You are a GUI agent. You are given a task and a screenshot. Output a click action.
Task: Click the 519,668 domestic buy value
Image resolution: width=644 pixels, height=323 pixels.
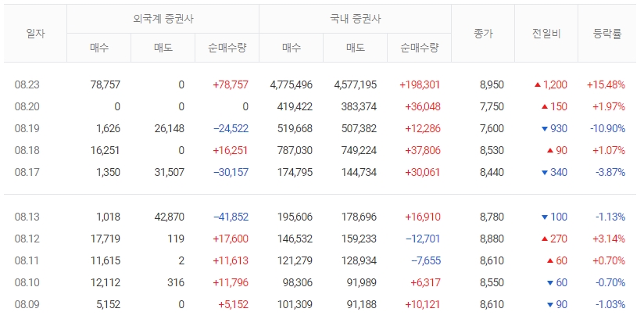click(295, 128)
